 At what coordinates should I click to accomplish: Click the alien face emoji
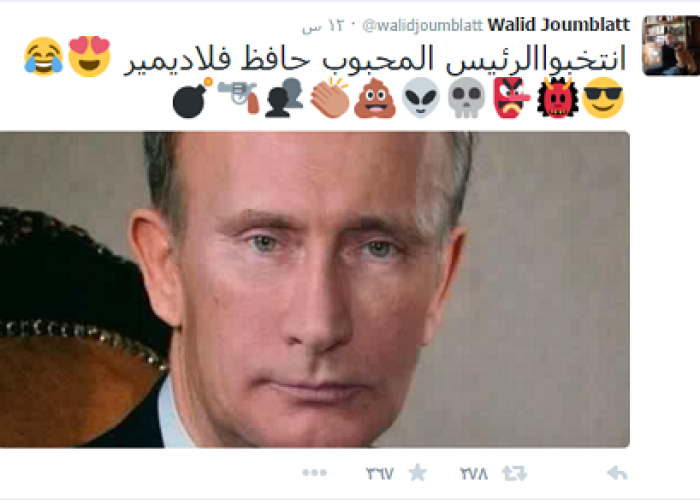421,97
